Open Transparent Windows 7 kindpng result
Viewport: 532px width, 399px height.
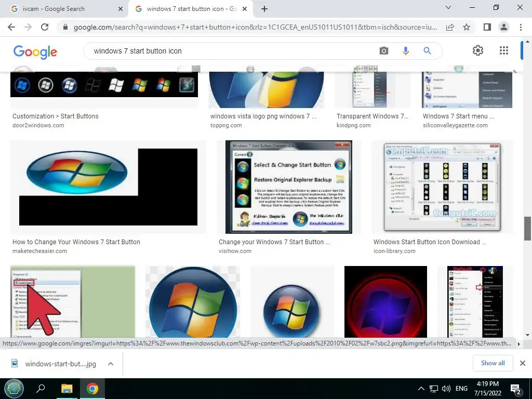tap(373, 116)
